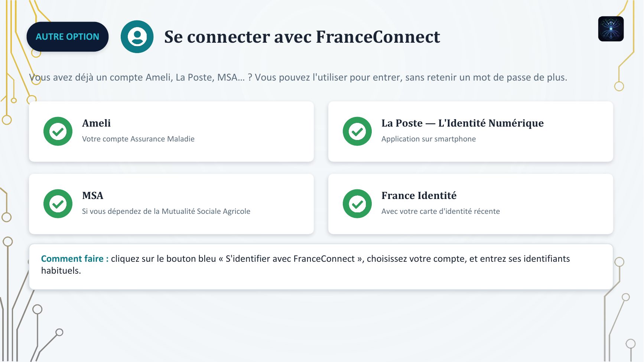Click the teal user profile icon
This screenshot has height=362, width=644.
[x=137, y=37]
